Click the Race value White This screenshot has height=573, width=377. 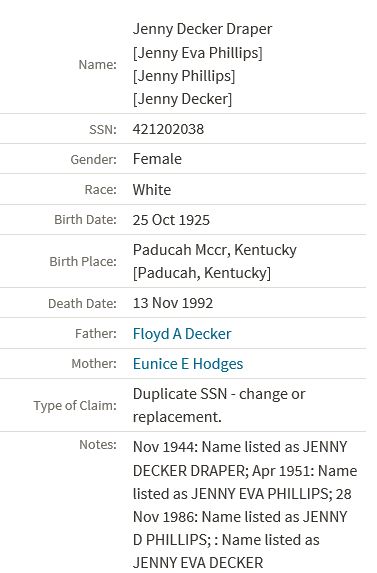pos(152,190)
